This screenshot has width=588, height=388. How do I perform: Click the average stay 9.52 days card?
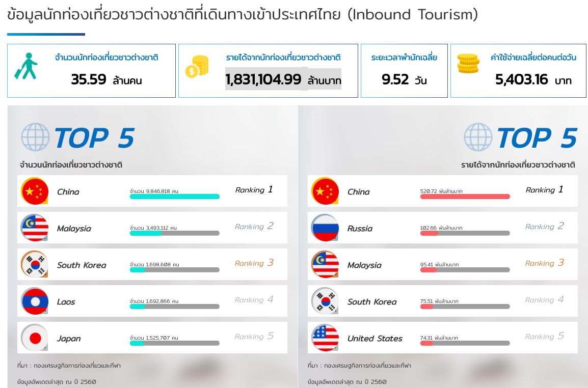coord(404,71)
